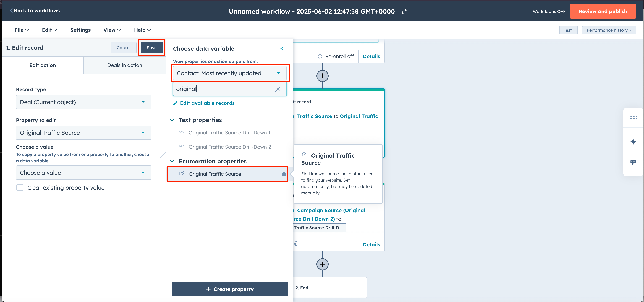Viewport: 644px width, 302px height.
Task: Click the trash icon to delete the action
Action: pyautogui.click(x=296, y=244)
